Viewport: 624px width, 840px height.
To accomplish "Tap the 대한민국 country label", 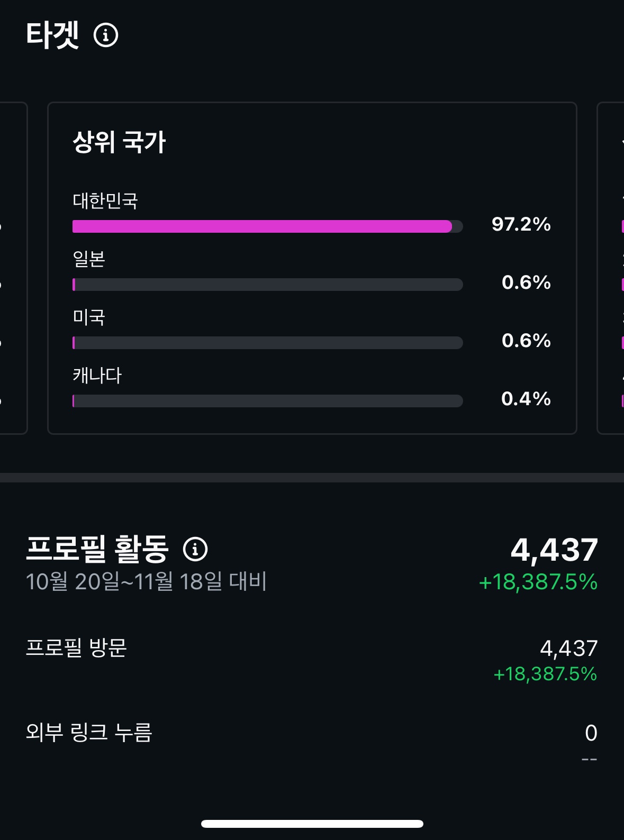I will point(105,201).
